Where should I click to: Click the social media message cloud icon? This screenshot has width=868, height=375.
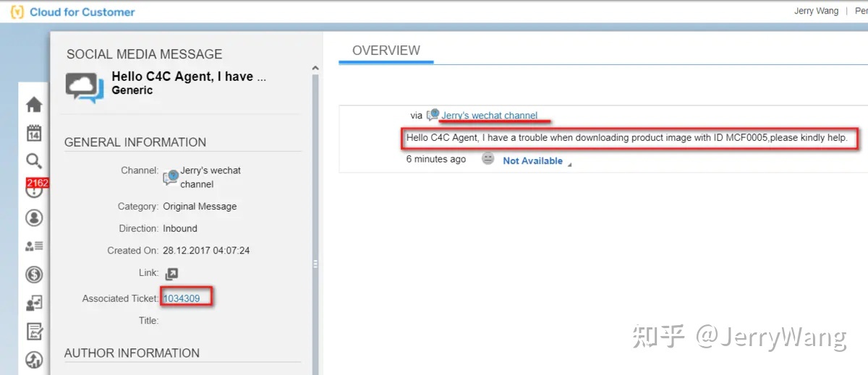[85, 87]
